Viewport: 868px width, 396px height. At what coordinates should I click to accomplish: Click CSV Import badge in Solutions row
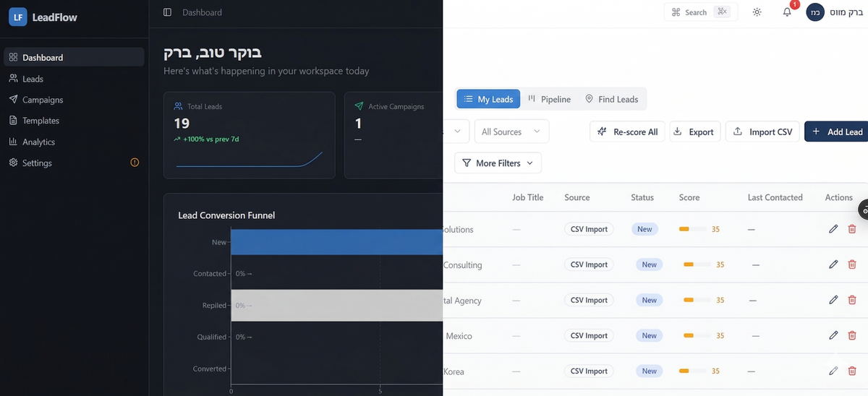(x=589, y=229)
